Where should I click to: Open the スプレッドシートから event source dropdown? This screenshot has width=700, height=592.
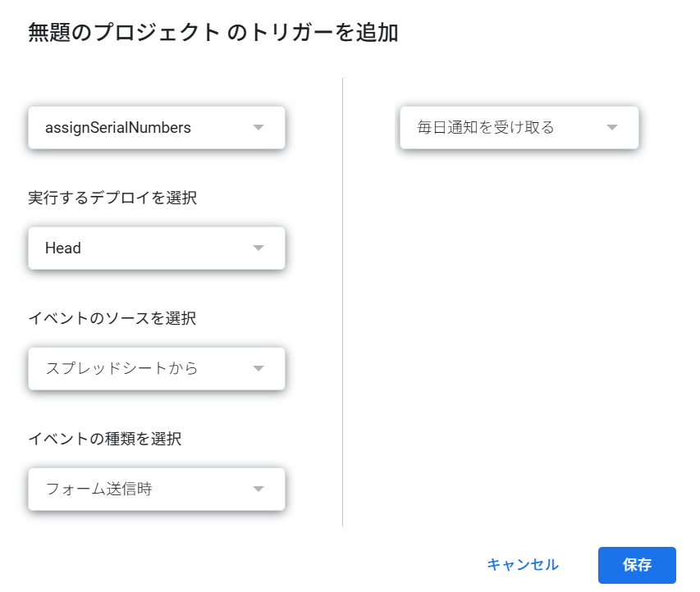coord(157,368)
